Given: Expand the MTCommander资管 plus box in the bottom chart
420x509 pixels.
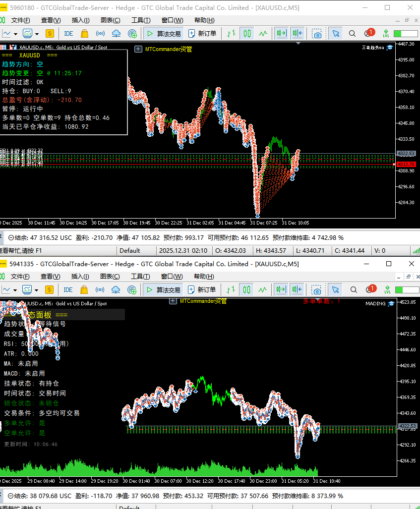Looking at the screenshot, I should [173, 301].
